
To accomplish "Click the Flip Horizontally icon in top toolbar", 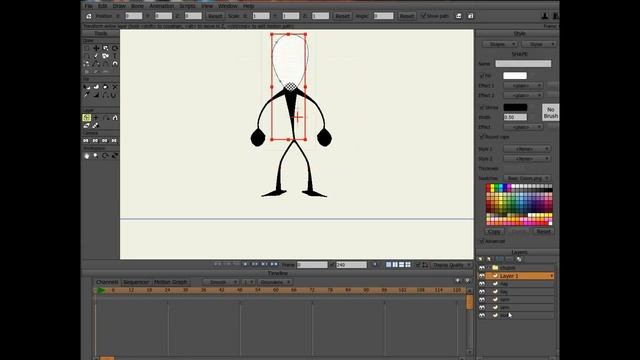I will coord(459,16).
